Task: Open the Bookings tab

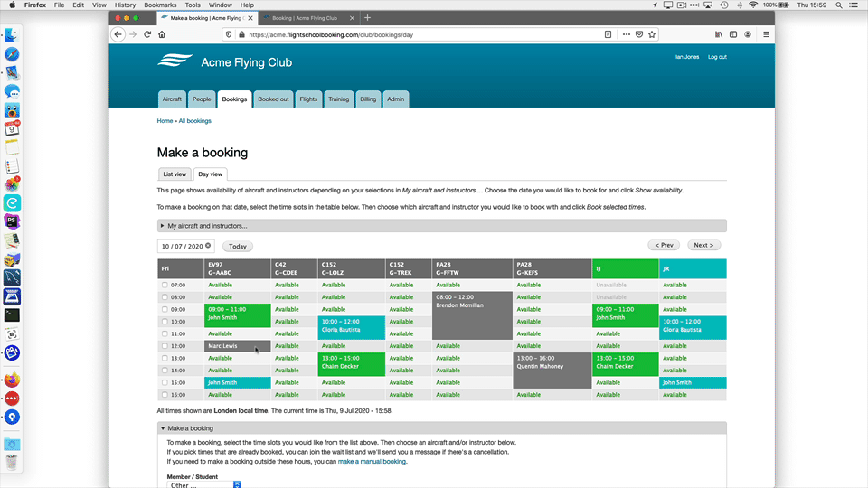Action: pyautogui.click(x=234, y=99)
